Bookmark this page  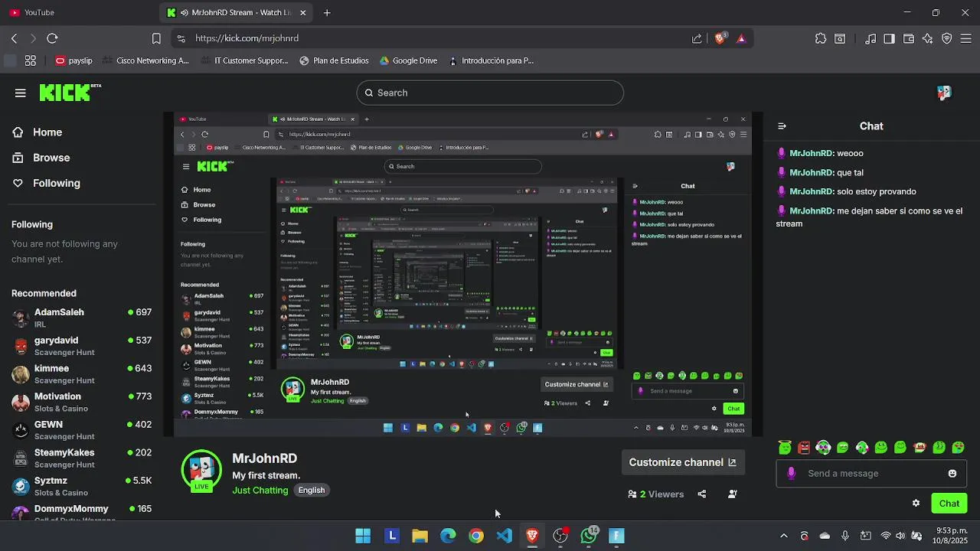point(156,38)
